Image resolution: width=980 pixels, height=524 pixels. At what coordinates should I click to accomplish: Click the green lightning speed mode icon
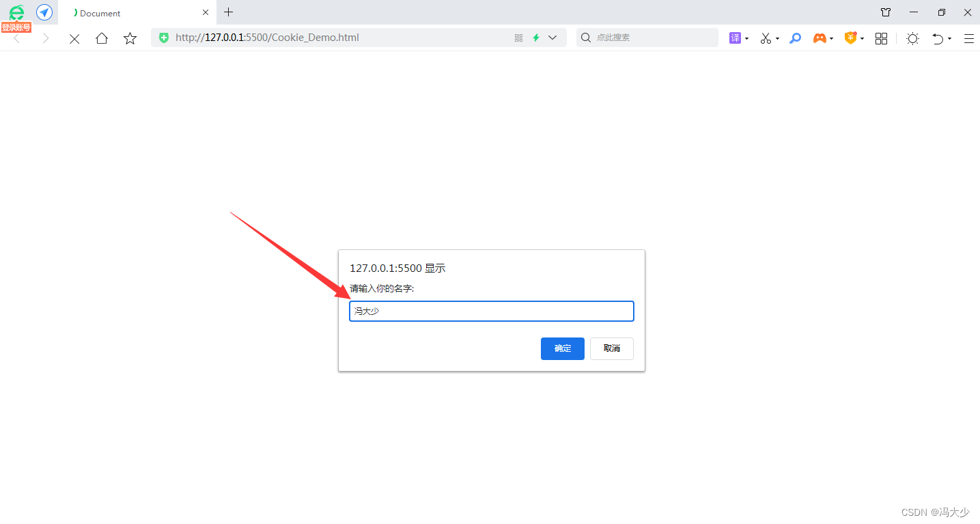(x=536, y=38)
